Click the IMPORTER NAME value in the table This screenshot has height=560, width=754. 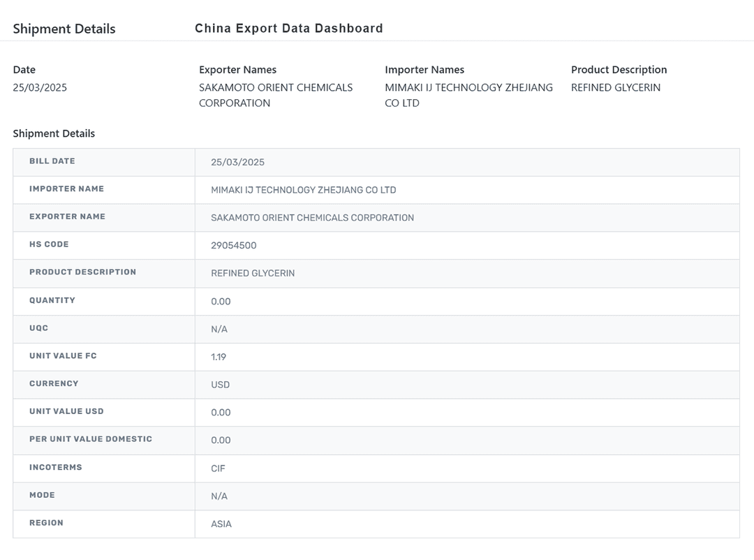click(x=303, y=190)
